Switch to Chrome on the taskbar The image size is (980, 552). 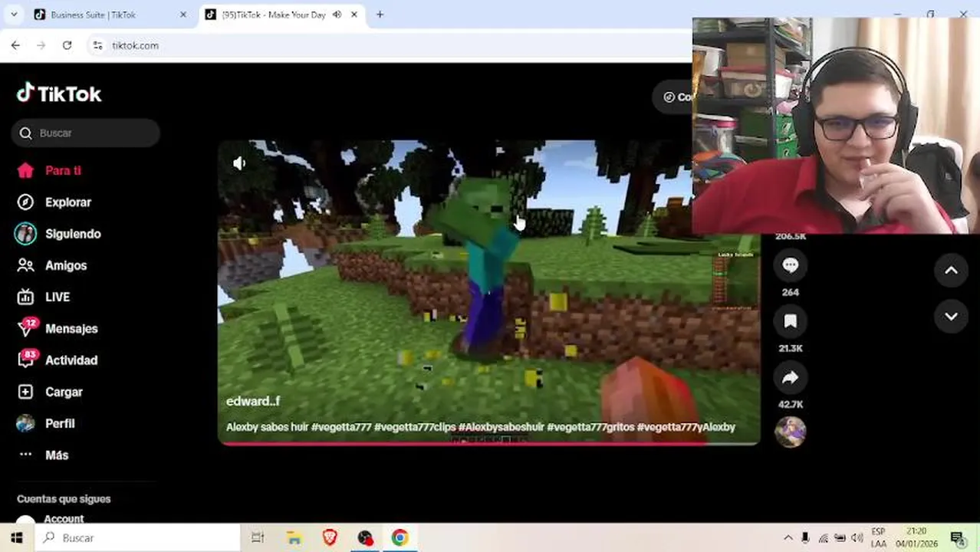pyautogui.click(x=400, y=538)
